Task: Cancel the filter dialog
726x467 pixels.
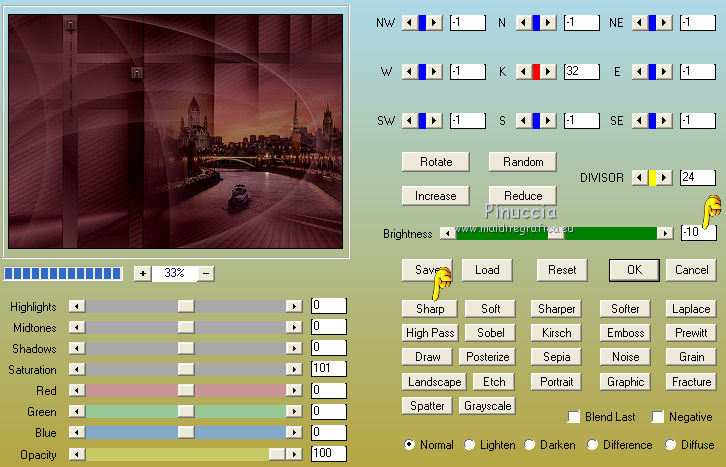Action: [x=691, y=270]
